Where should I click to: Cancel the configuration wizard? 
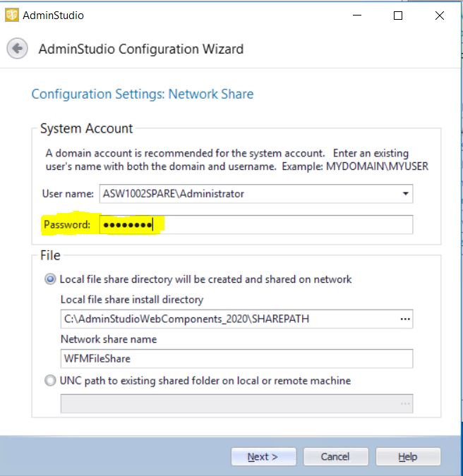(x=336, y=456)
